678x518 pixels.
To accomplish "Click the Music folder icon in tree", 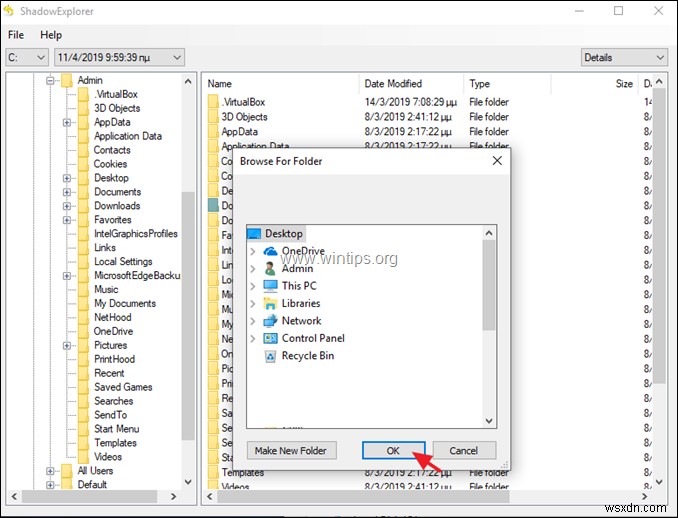I will (x=83, y=290).
